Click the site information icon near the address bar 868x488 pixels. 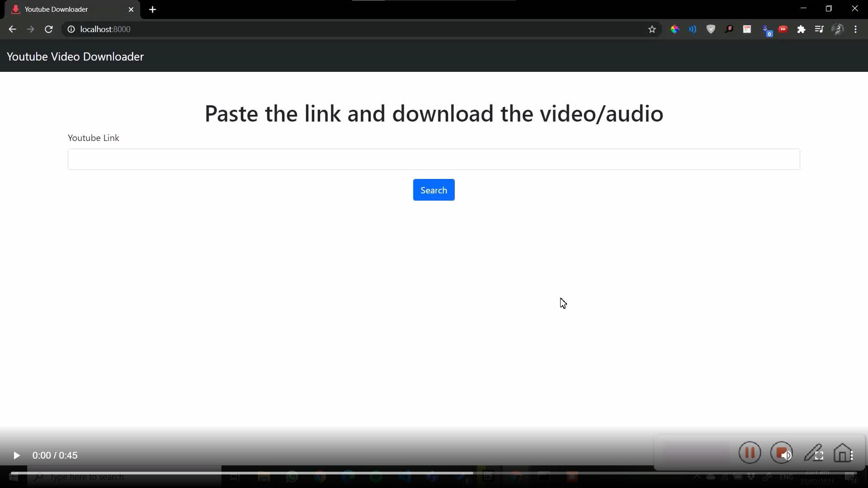click(71, 29)
